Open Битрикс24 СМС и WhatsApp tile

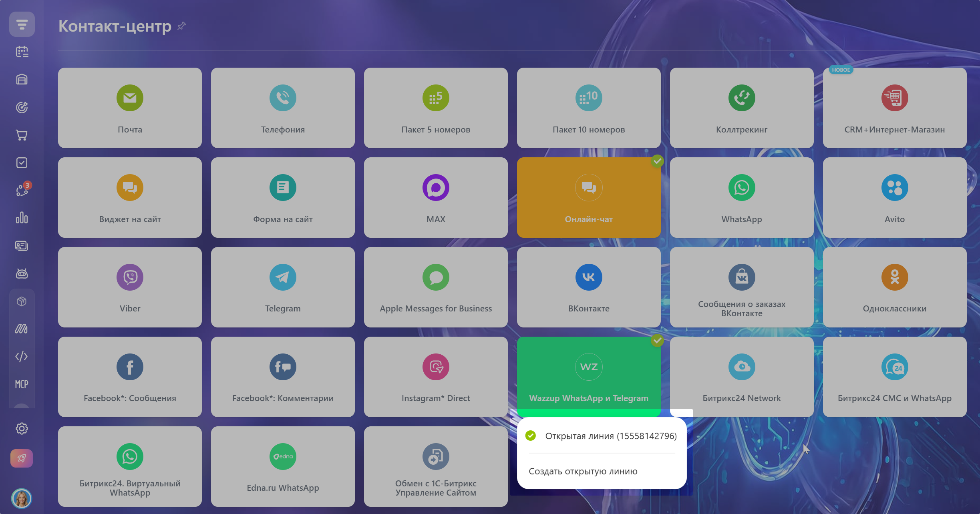tap(895, 377)
